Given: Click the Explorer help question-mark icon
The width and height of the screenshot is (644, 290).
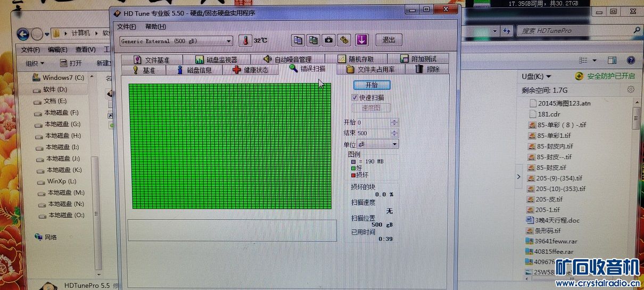Looking at the screenshot, I should pos(631,61).
